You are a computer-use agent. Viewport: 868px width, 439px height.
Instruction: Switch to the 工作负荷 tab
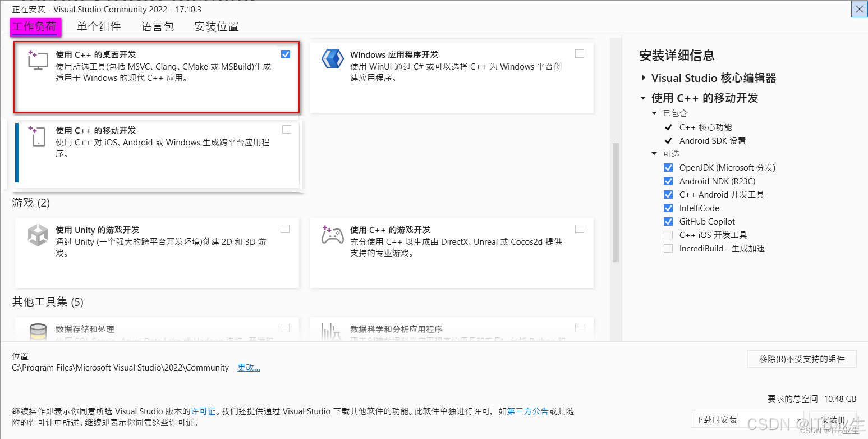point(35,26)
